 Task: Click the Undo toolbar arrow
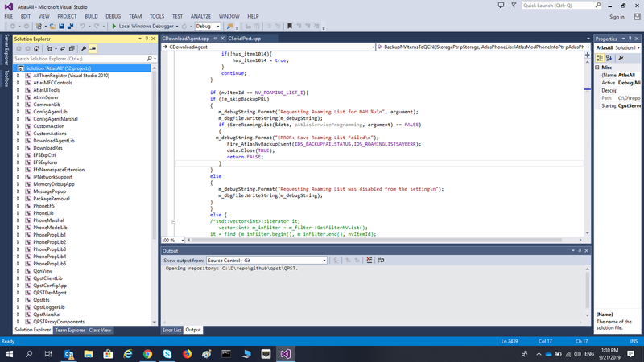coord(83,27)
